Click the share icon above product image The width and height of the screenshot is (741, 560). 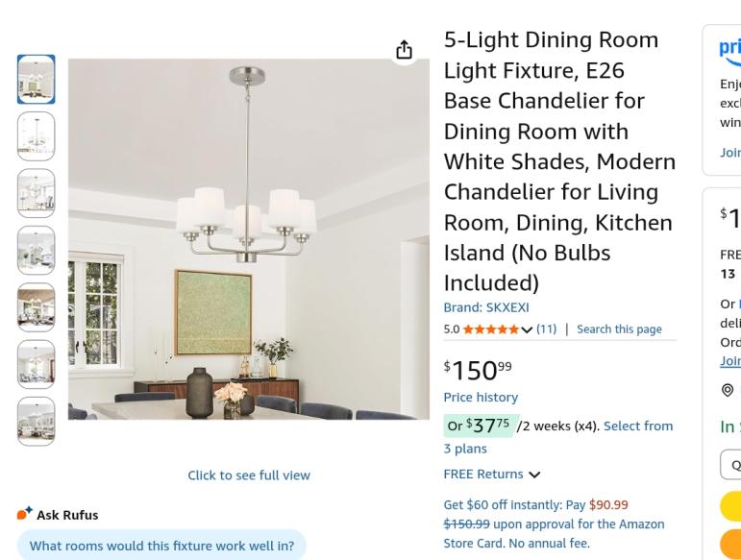coord(404,50)
